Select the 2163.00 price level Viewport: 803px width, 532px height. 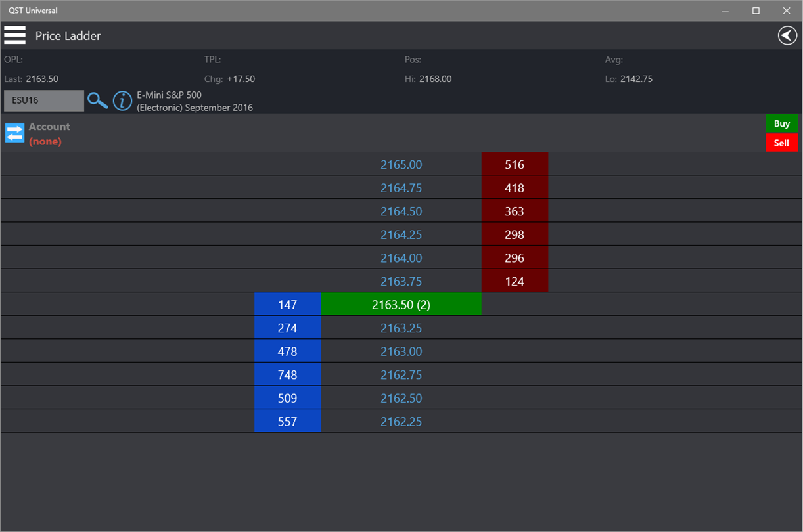401,351
